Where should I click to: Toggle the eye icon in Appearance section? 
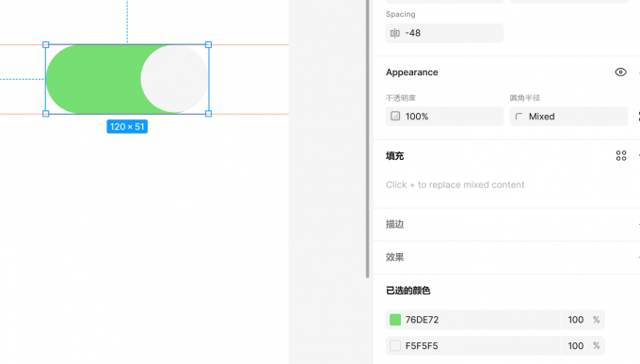(x=620, y=72)
